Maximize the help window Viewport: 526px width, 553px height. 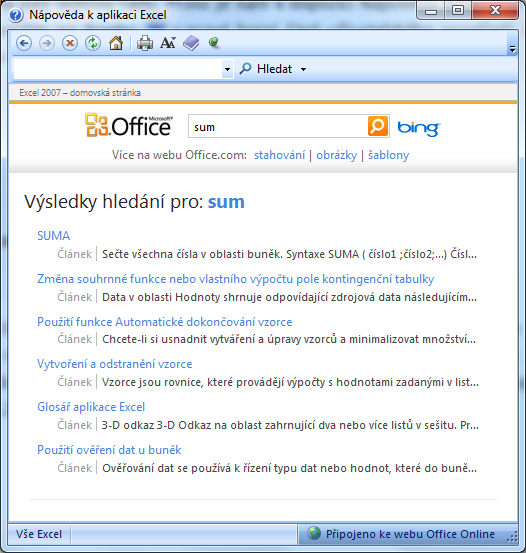click(458, 11)
